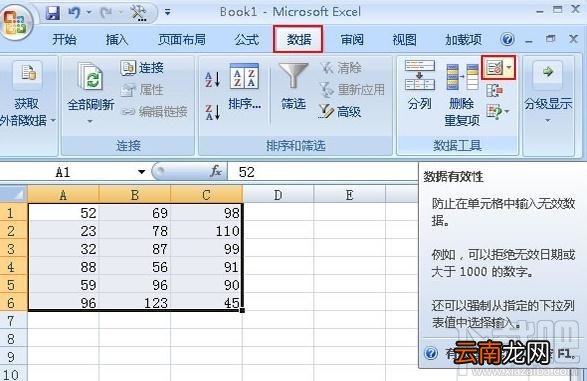Select column B header

[135, 195]
